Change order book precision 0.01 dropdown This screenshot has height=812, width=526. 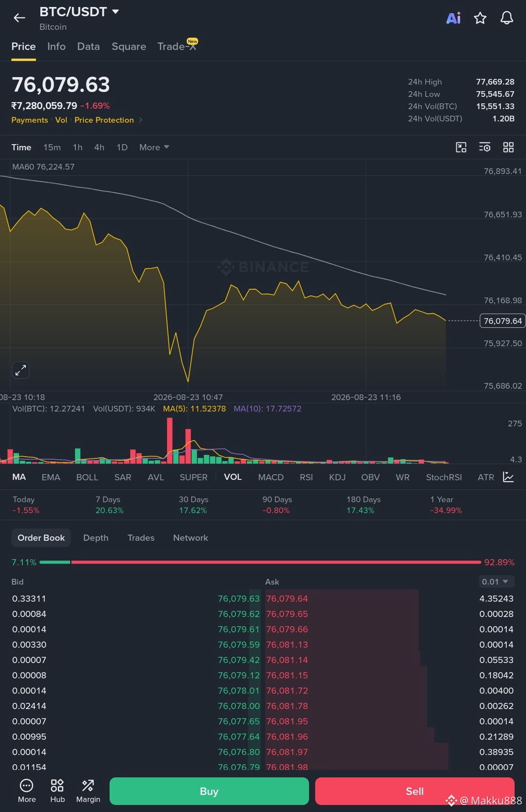tap(496, 582)
